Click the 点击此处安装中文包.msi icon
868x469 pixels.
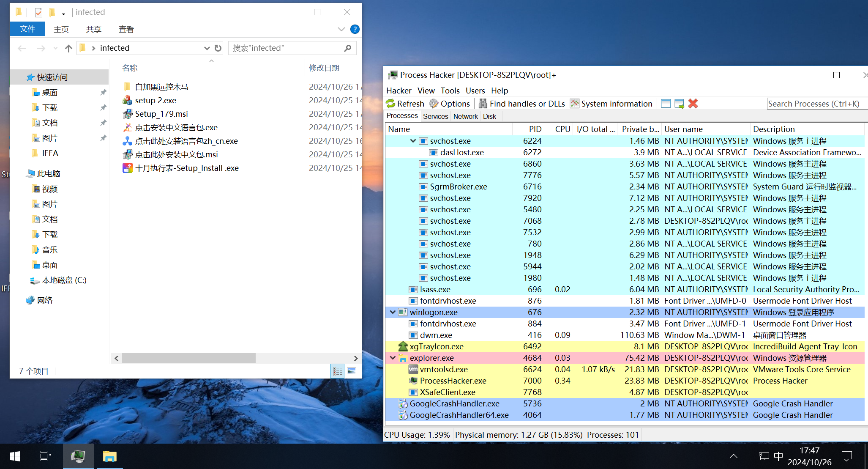[127, 154]
